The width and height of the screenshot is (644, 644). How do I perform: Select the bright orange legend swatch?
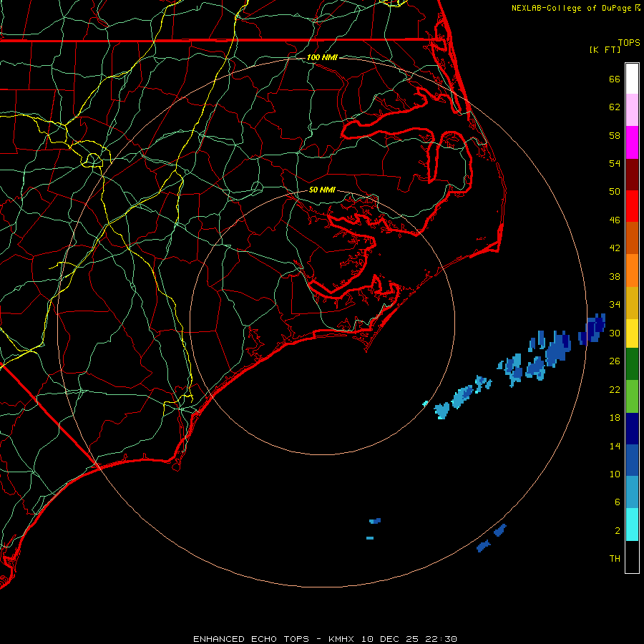[632, 270]
